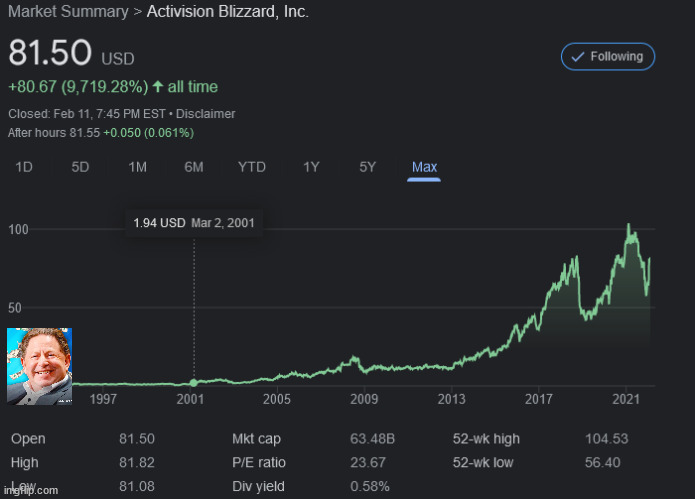The height and width of the screenshot is (499, 695).
Task: Click the checkmark icon in the Following button
Action: (x=578, y=57)
